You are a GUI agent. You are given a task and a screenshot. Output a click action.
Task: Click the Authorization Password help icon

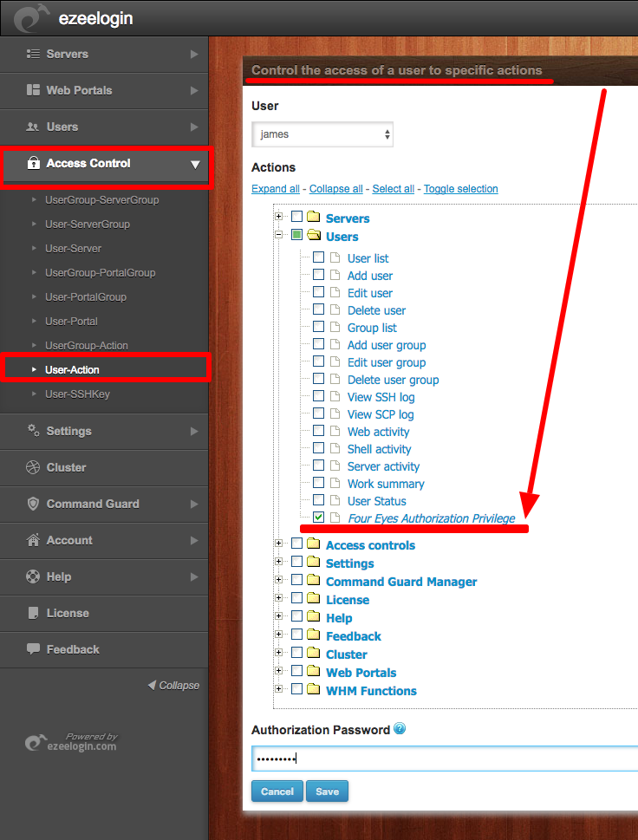[400, 728]
